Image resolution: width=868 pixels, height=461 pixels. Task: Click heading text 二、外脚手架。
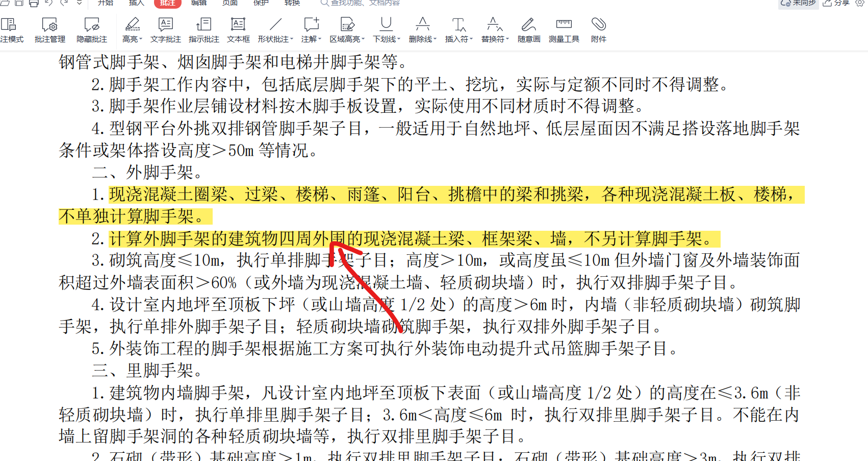[x=147, y=172]
